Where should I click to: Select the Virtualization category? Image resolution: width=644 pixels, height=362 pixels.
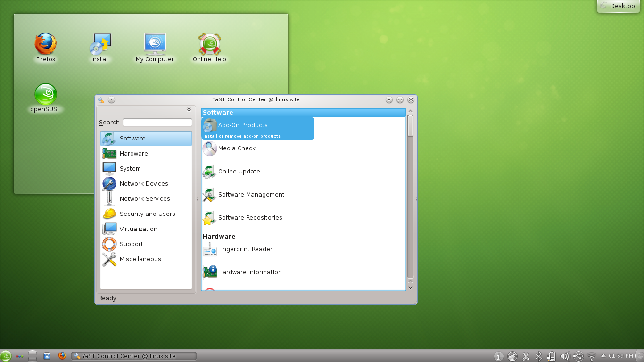pyautogui.click(x=146, y=229)
